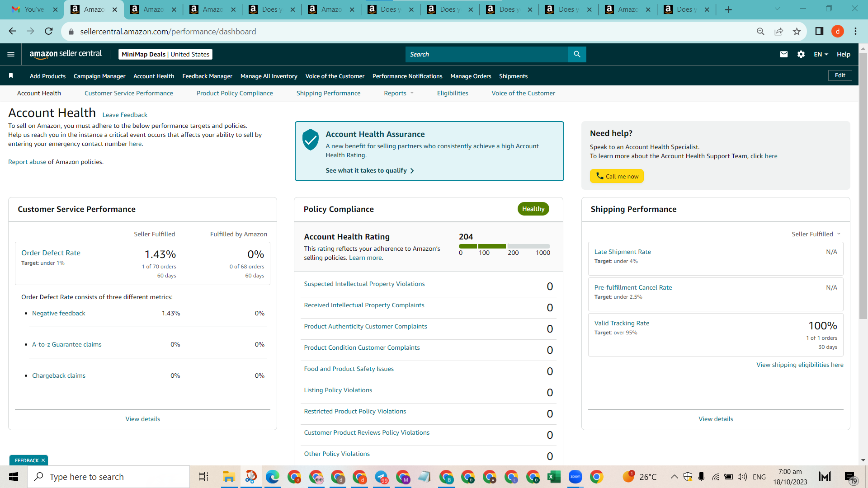868x488 pixels.
Task: Click browser back arrow
Action: 12,31
